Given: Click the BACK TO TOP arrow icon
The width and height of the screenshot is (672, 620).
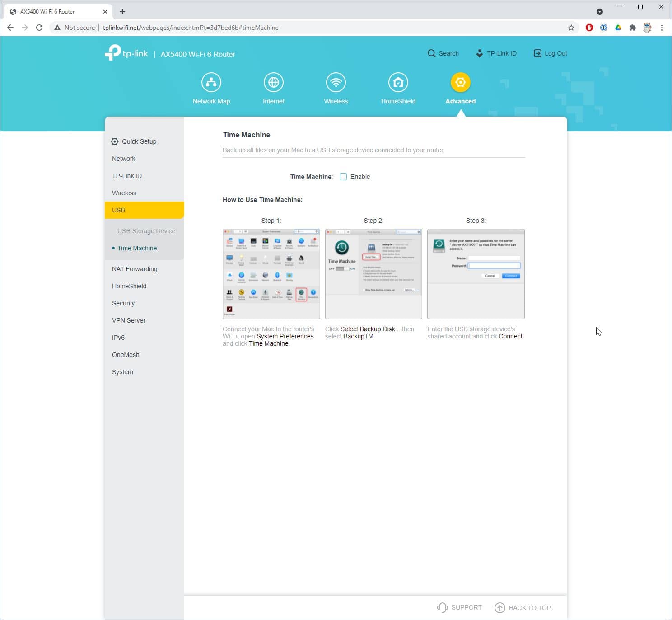Looking at the screenshot, I should [x=500, y=608].
